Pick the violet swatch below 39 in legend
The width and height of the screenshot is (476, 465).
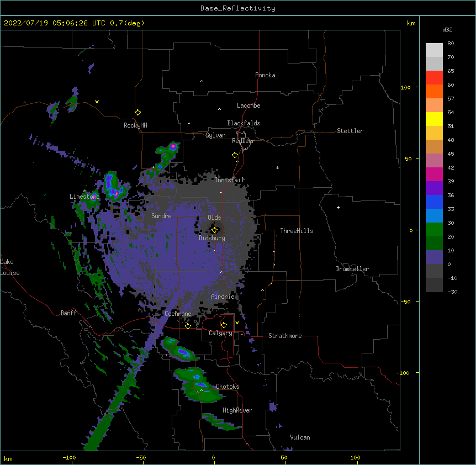[434, 188]
